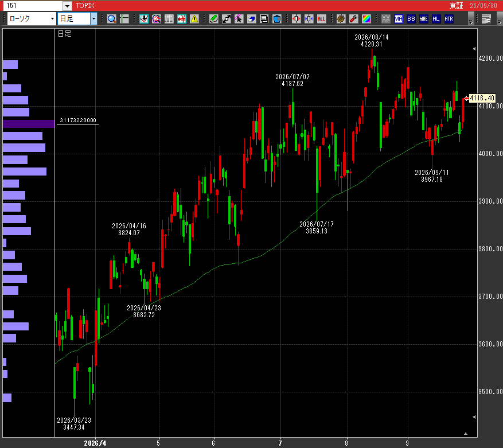Open the symbol code dropdown arrow beside 151

(x=67, y=6)
